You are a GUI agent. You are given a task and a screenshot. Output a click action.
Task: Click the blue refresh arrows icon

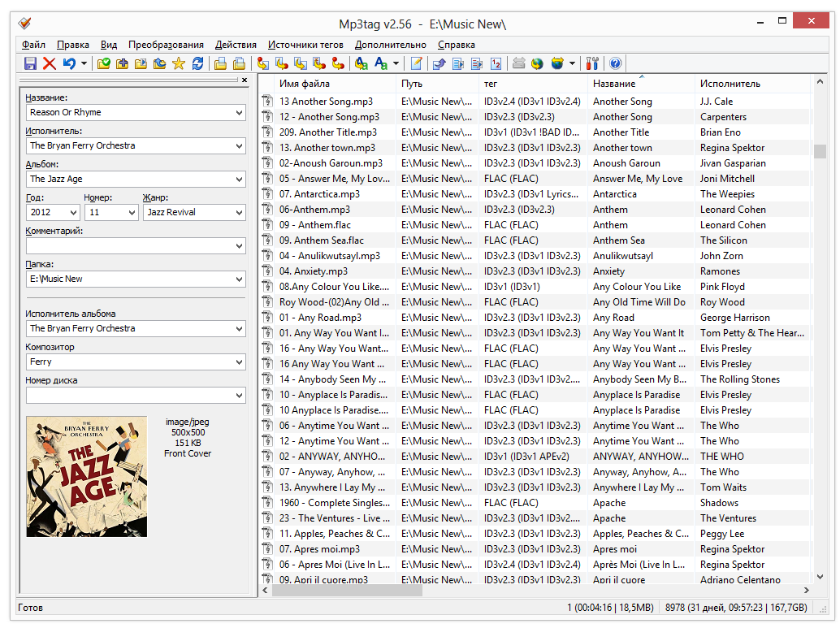click(197, 63)
